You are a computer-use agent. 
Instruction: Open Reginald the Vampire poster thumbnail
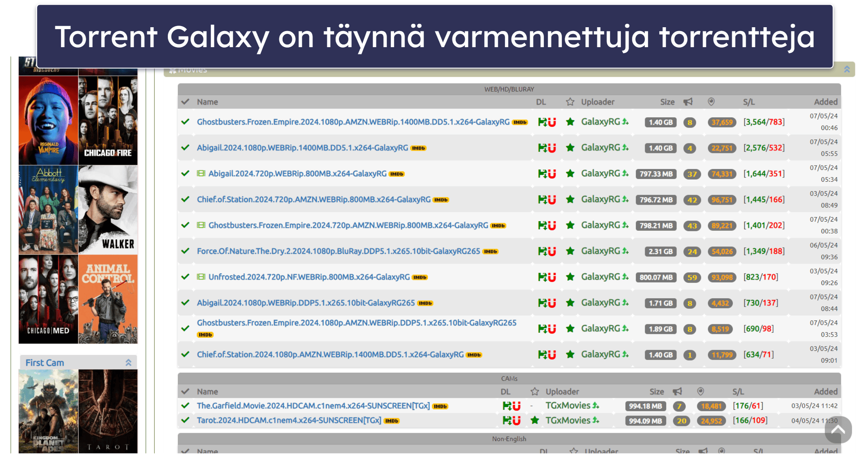pyautogui.click(x=48, y=120)
